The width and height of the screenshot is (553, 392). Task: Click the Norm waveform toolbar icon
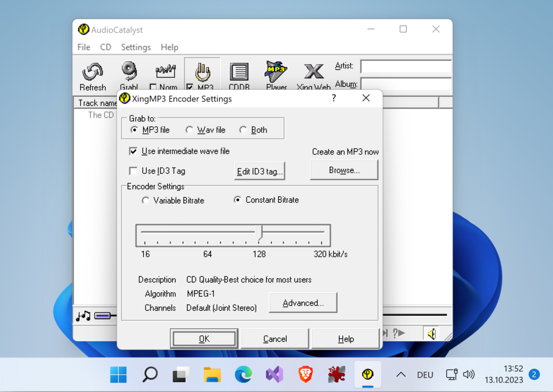pos(166,71)
